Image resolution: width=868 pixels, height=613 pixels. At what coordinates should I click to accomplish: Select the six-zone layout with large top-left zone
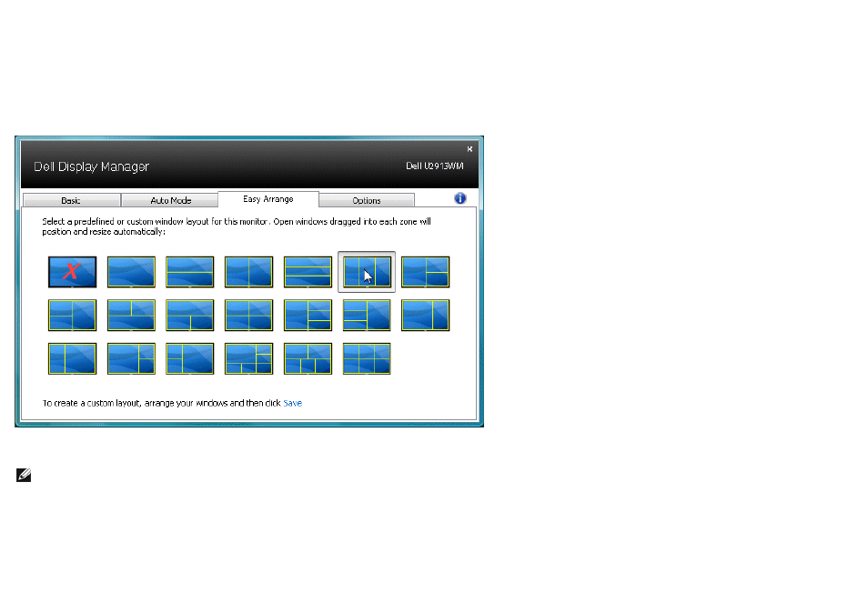pos(249,358)
